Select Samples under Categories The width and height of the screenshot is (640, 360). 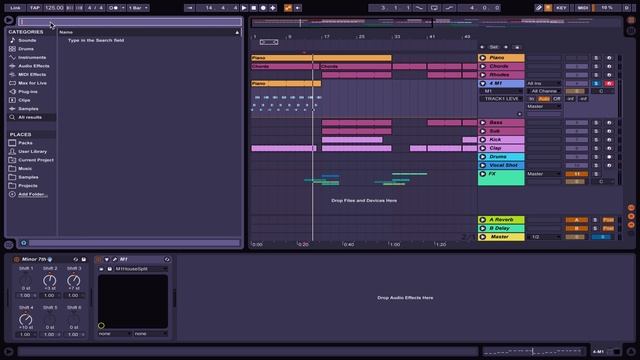click(x=28, y=109)
